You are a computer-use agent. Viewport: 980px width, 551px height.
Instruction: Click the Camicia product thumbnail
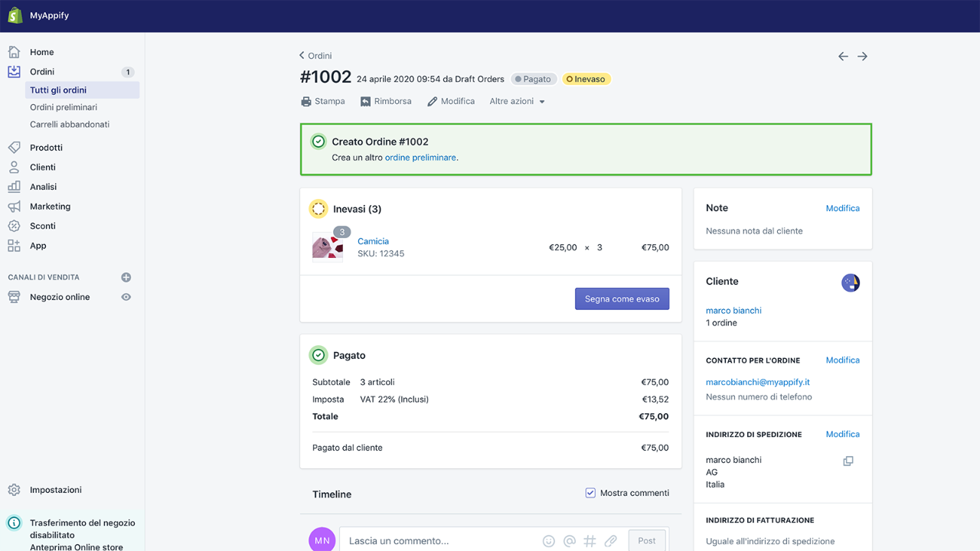(328, 246)
